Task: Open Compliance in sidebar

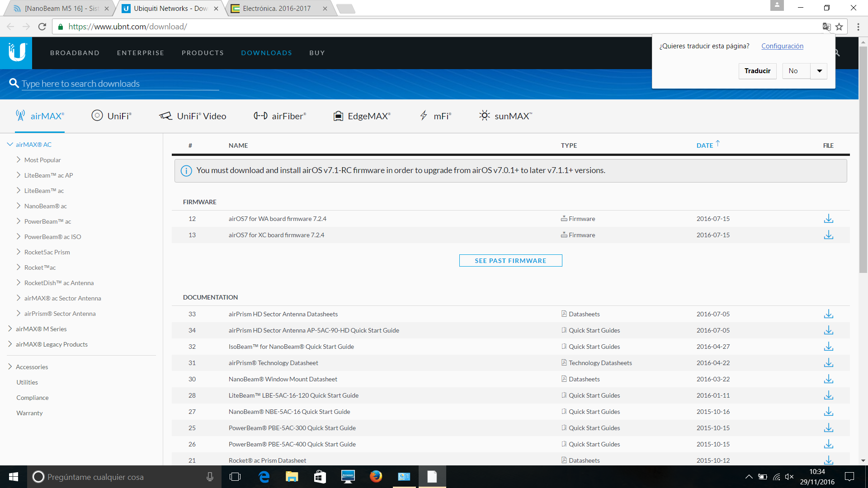Action: [x=33, y=398]
